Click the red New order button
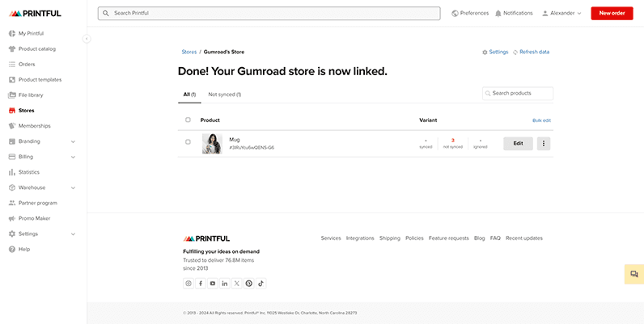 pyautogui.click(x=612, y=13)
